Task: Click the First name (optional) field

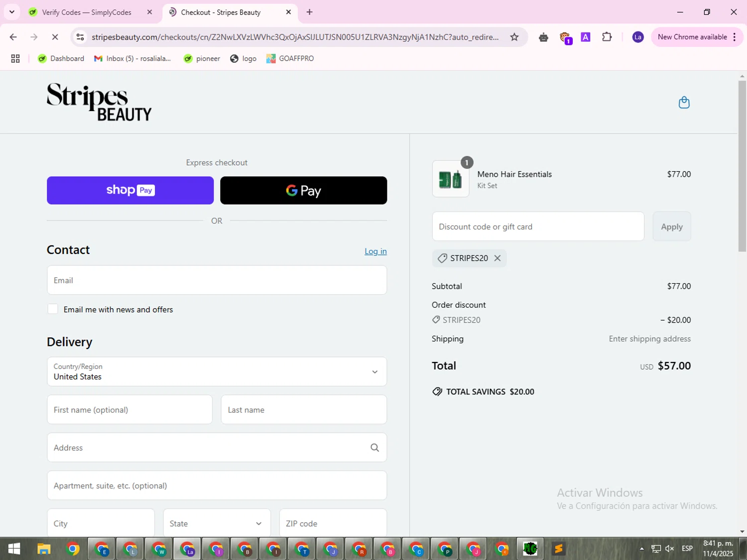Action: coord(129,410)
